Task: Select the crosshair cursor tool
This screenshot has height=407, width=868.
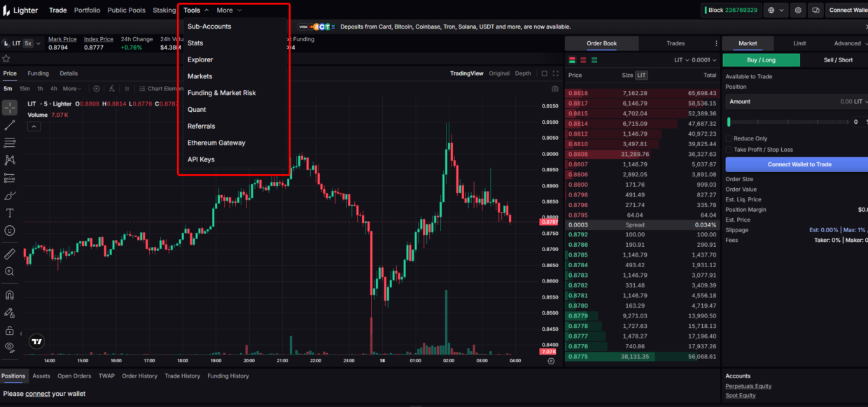Action: (x=10, y=108)
